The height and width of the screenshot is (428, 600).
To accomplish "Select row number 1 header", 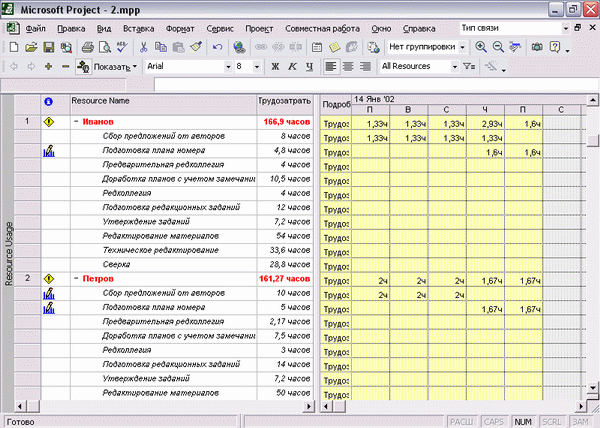I will (x=27, y=122).
